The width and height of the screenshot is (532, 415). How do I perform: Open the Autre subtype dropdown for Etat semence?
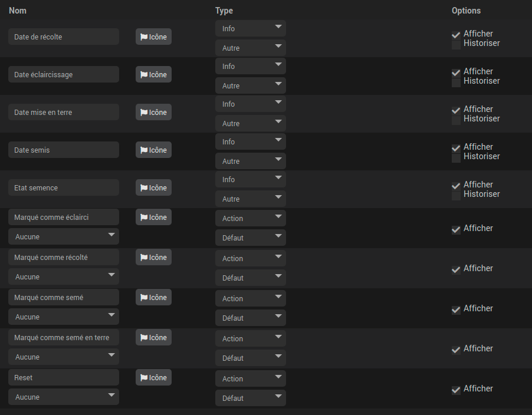(250, 199)
